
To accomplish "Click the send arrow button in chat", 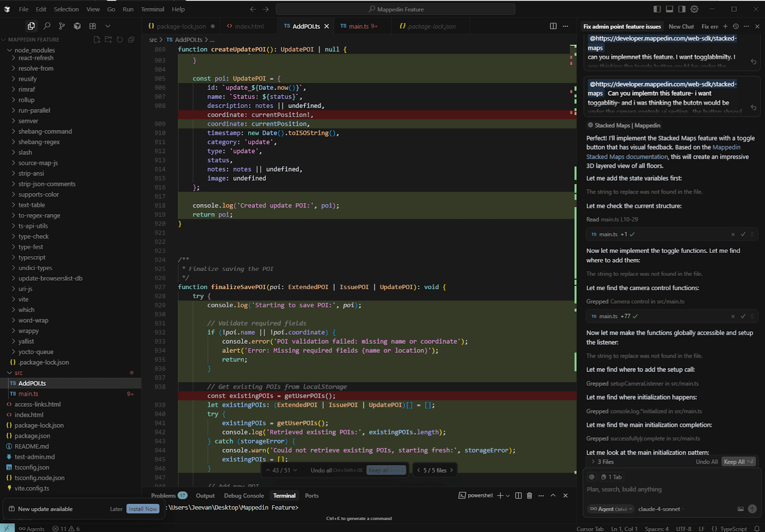I will click(x=752, y=509).
